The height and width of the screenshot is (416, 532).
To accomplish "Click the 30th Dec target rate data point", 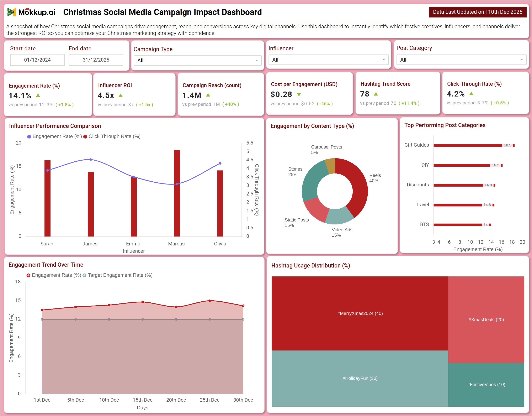I will tap(243, 319).
